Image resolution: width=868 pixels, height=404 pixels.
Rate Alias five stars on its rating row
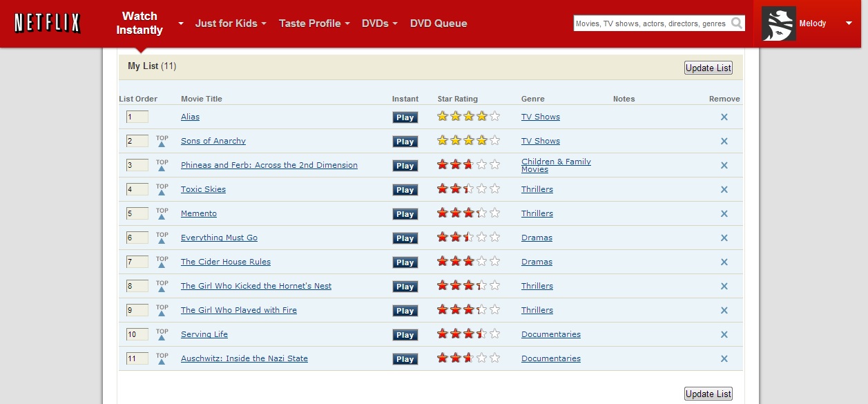(494, 117)
